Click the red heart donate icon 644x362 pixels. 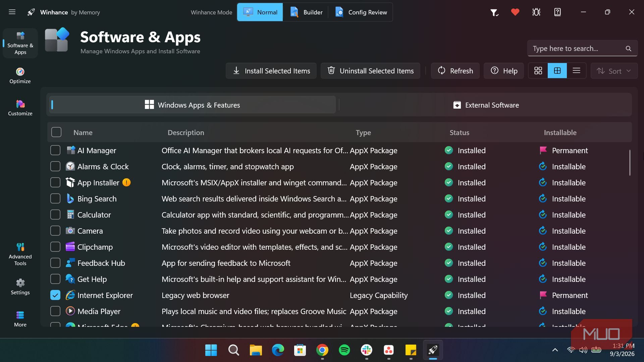tap(515, 12)
